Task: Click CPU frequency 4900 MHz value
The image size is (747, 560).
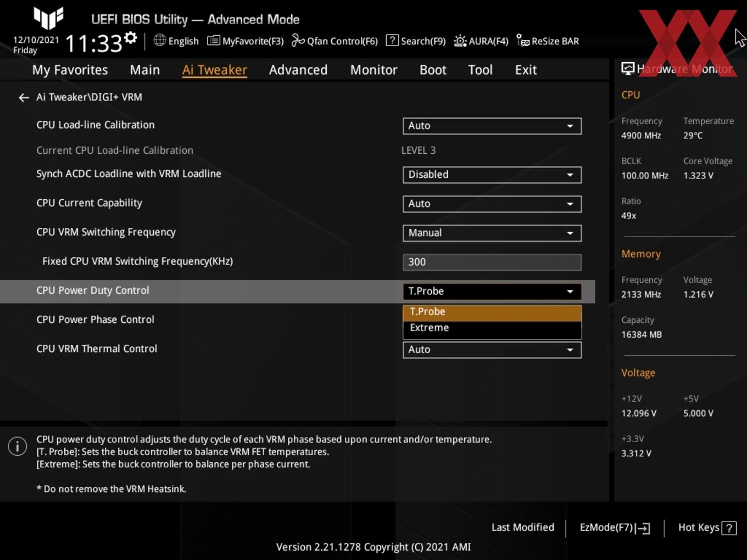Action: point(641,136)
